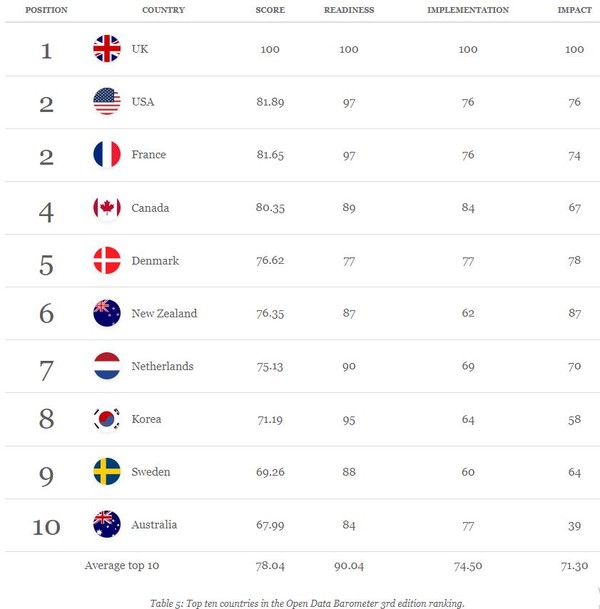The height and width of the screenshot is (609, 600).
Task: Select the Korea flag icon
Action: pyautogui.click(x=106, y=419)
